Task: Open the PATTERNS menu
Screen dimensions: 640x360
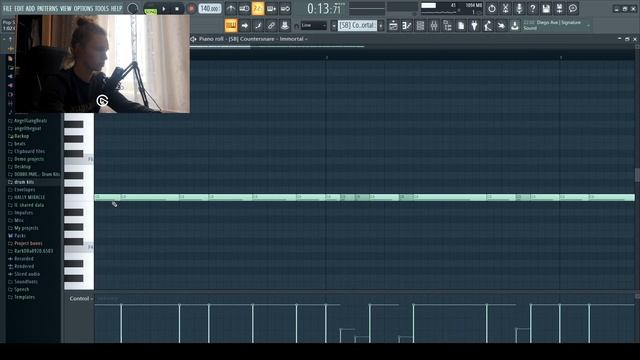Action: pos(47,8)
